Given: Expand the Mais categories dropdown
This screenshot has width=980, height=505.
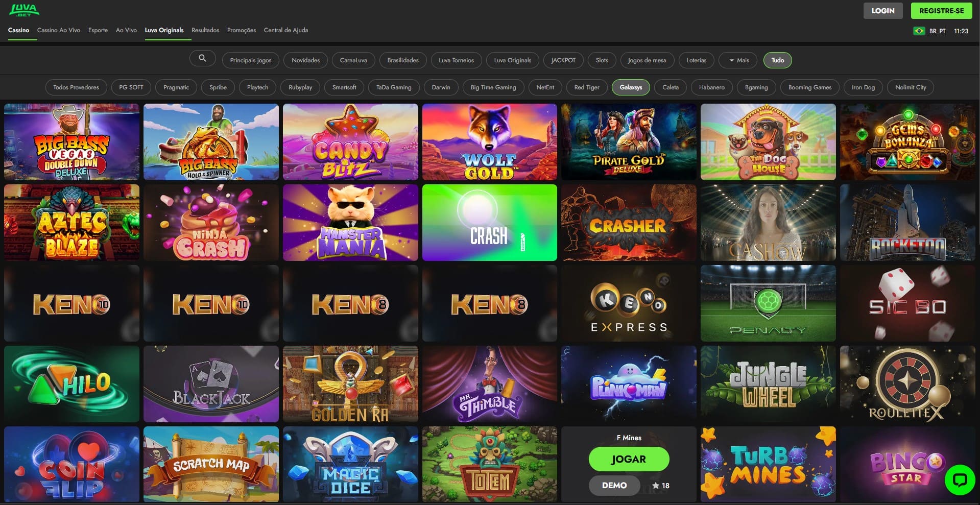Looking at the screenshot, I should [739, 60].
